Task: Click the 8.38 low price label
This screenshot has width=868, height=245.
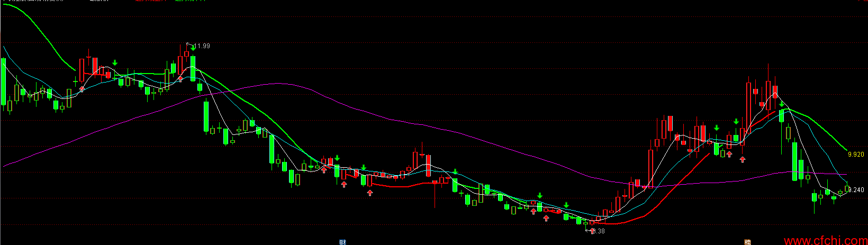Action: [x=598, y=231]
